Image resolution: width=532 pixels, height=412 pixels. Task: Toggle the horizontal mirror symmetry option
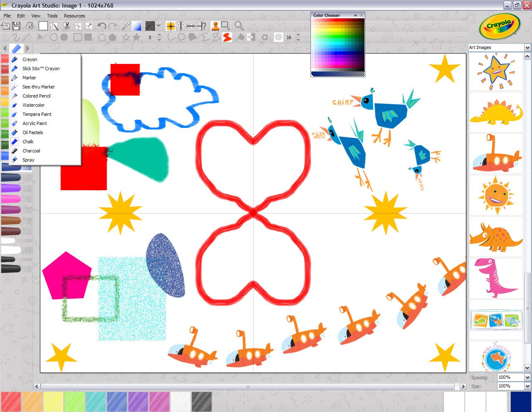coord(191,26)
